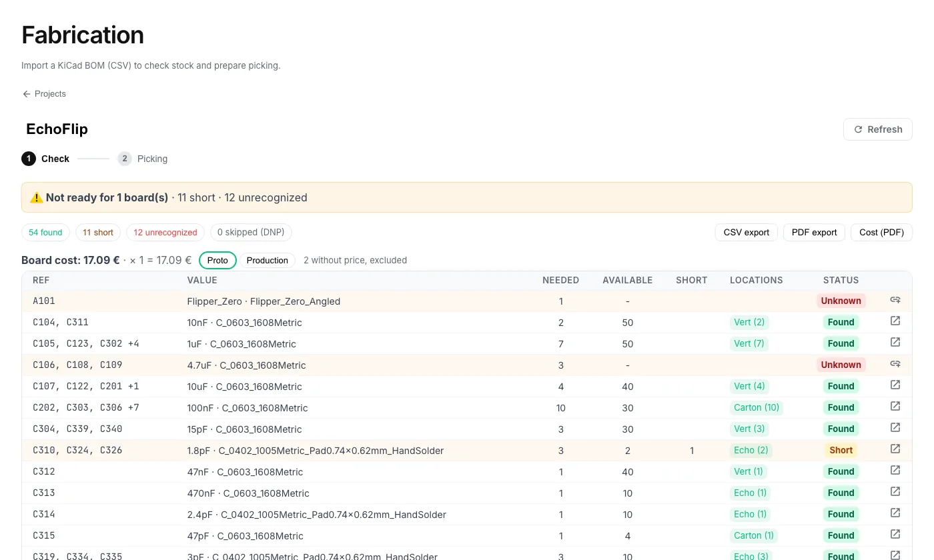
Task: Open external link for C313 470nF row
Action: [x=895, y=492]
